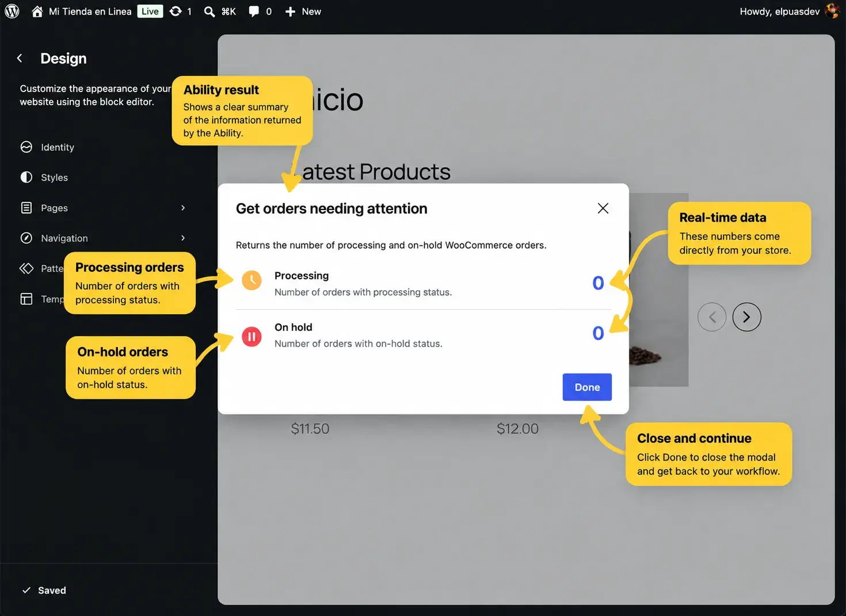Go back using the Design back arrow
Screen dimensions: 846x616
pos(20,58)
